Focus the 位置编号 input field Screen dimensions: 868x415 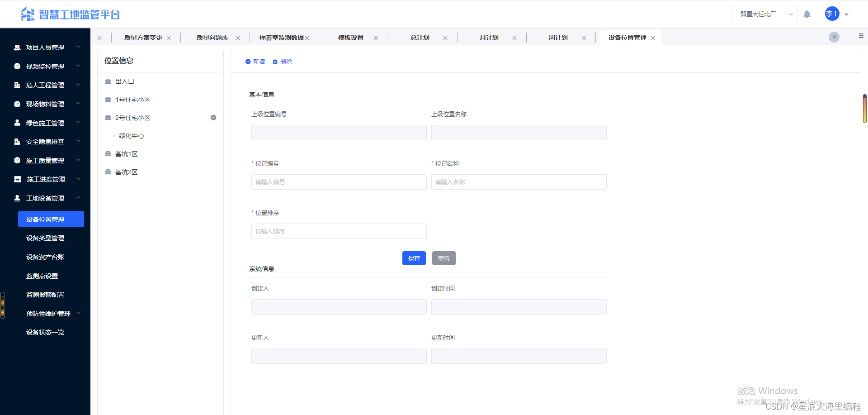[339, 182]
